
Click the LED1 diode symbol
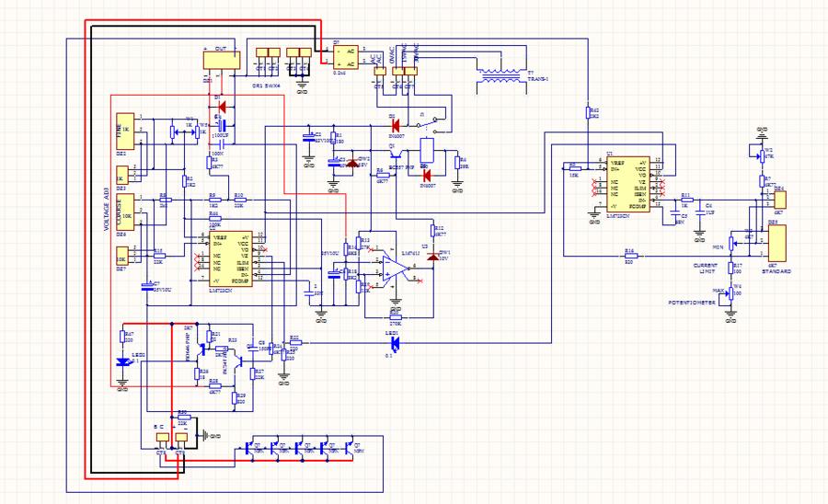pyautogui.click(x=396, y=343)
